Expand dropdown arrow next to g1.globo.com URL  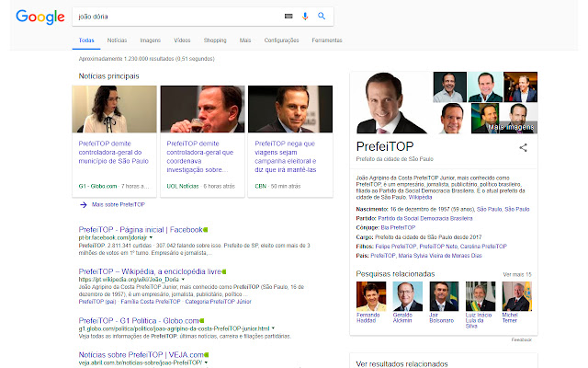click(273, 328)
